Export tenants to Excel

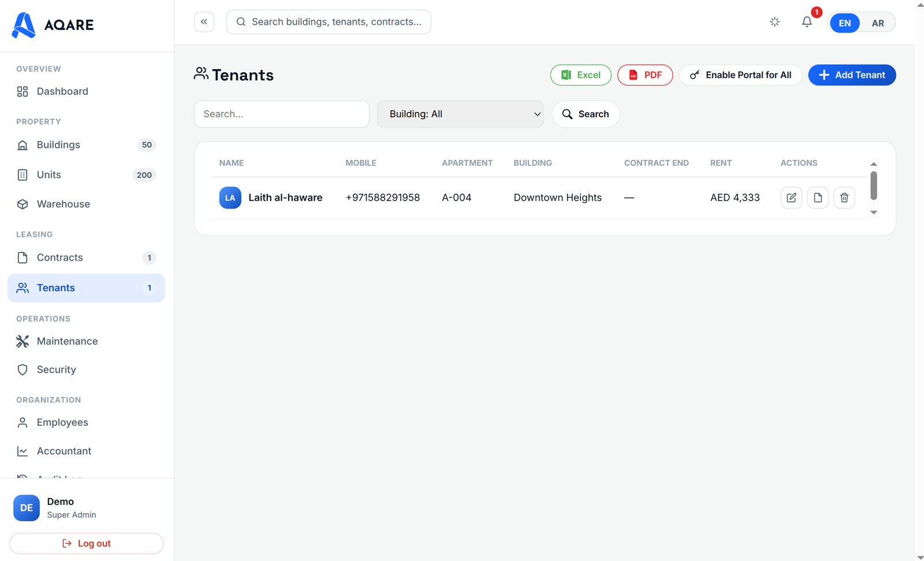(580, 75)
